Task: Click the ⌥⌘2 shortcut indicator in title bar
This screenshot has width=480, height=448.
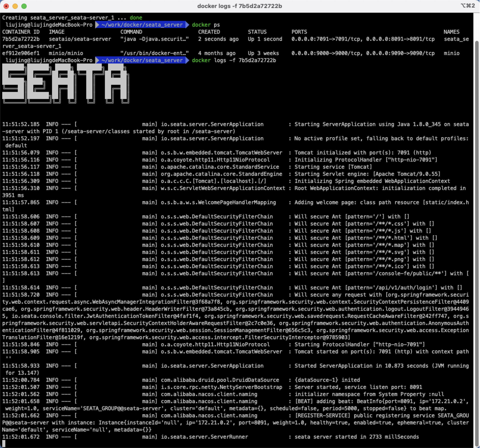Action: click(x=468, y=6)
